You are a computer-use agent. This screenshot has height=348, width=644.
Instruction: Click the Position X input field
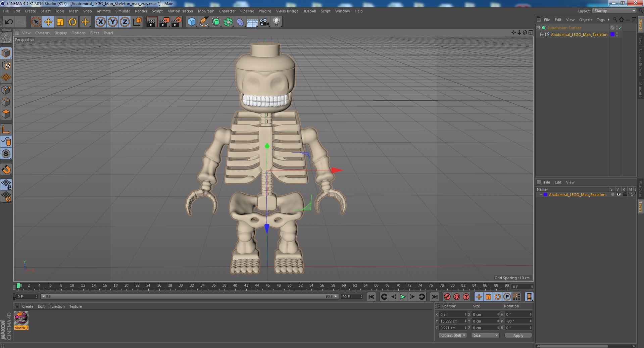453,314
